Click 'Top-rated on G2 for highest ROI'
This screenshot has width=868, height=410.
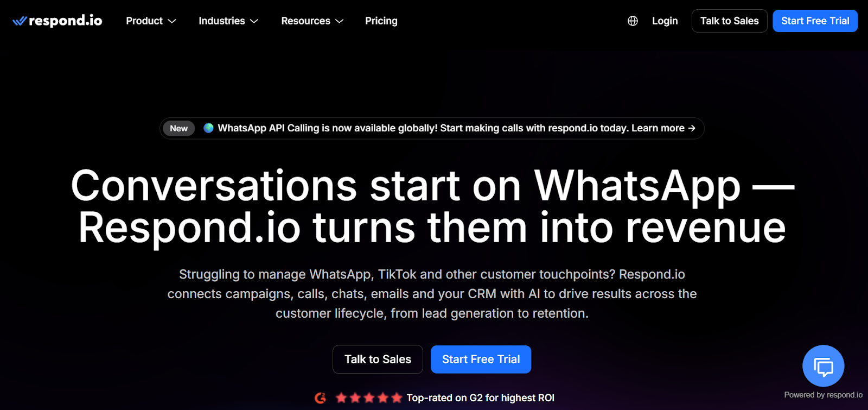[481, 398]
